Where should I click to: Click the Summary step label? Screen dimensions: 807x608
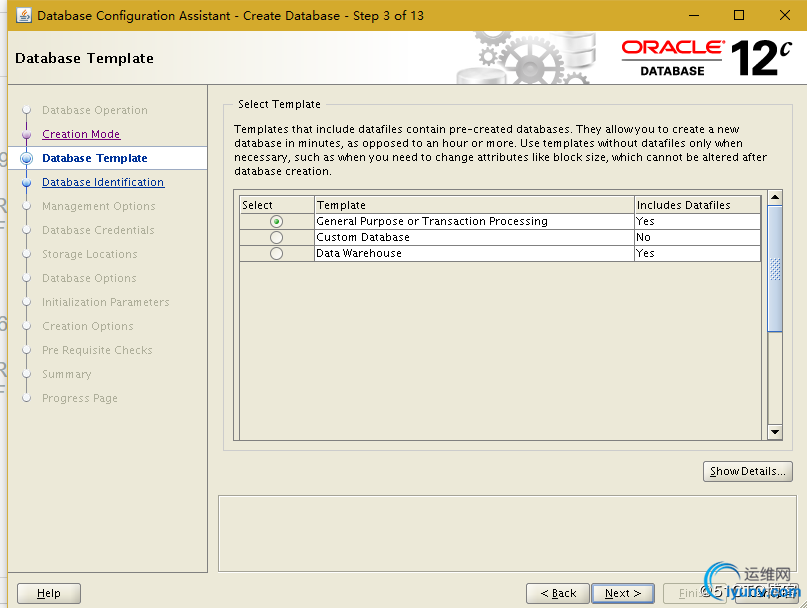click(67, 374)
